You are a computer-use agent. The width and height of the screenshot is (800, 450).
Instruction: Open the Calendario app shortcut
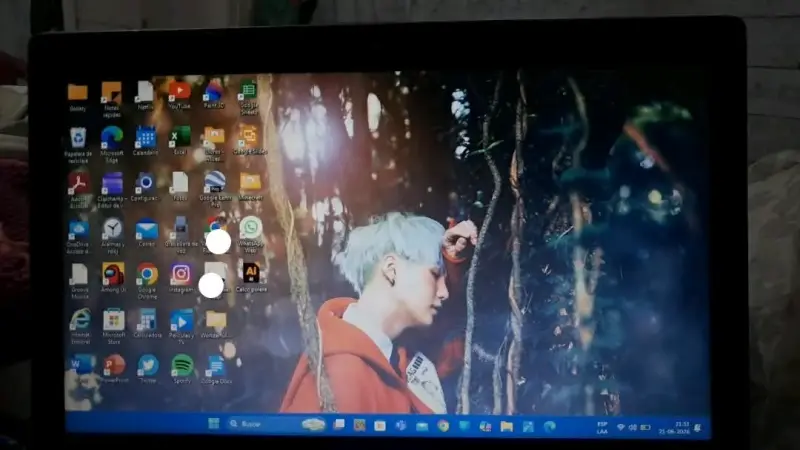tap(145, 141)
